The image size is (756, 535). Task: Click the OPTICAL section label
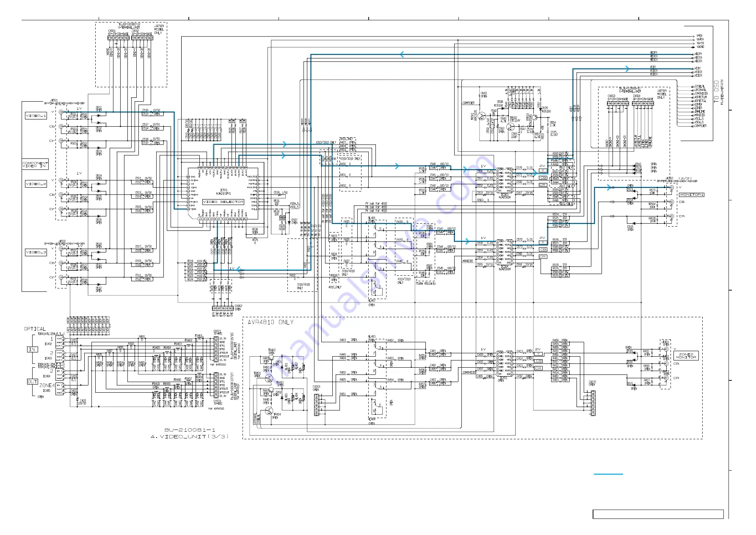tap(35, 329)
